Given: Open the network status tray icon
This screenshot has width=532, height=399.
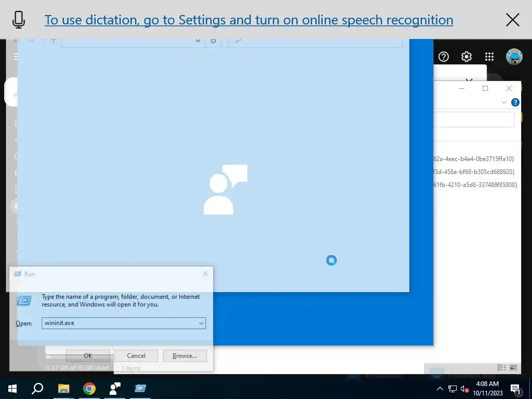Looking at the screenshot, I should click(x=453, y=389).
